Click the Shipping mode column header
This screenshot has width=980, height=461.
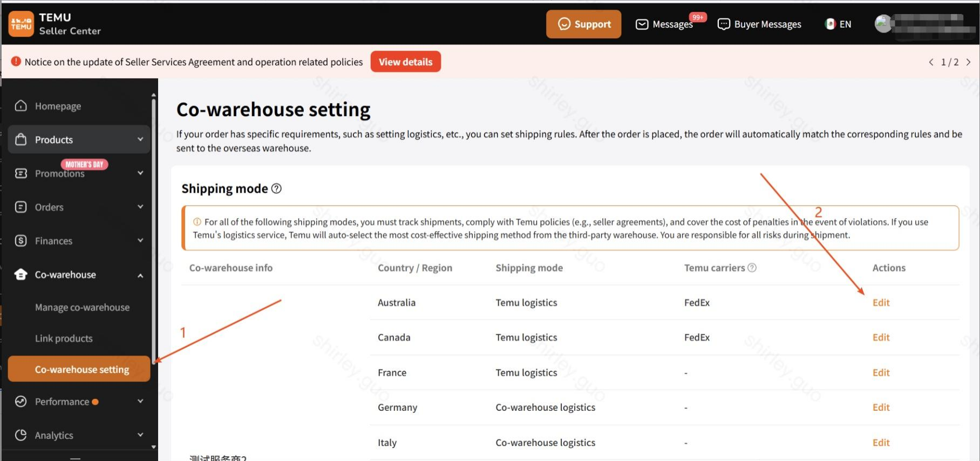tap(529, 268)
